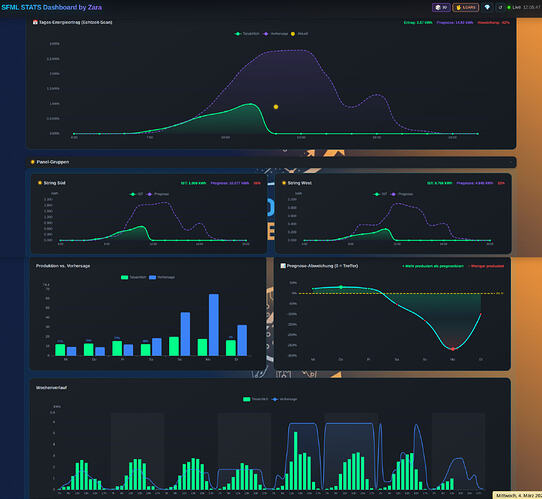Screen dimensions: 542x499
Task: Toggle the Aktuell series in daily chart legend
Action: (299, 34)
